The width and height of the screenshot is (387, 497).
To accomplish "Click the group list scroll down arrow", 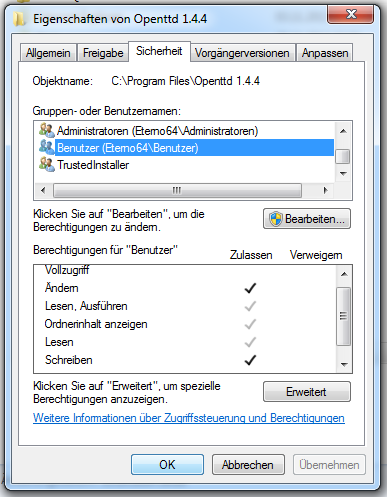I will 343,173.
